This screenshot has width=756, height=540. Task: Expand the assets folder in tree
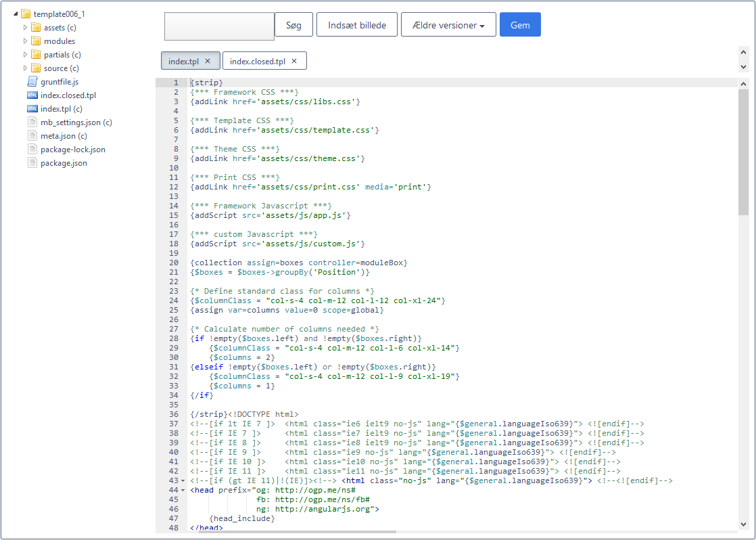(x=26, y=28)
